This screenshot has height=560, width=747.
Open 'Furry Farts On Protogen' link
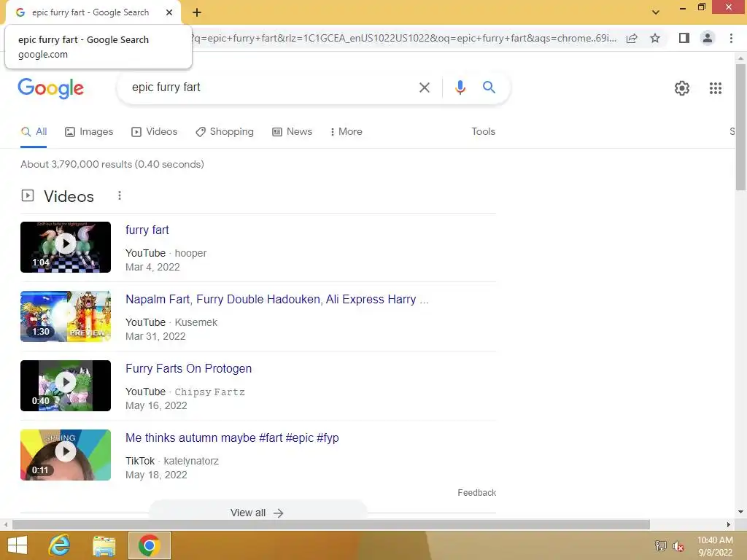coord(189,369)
